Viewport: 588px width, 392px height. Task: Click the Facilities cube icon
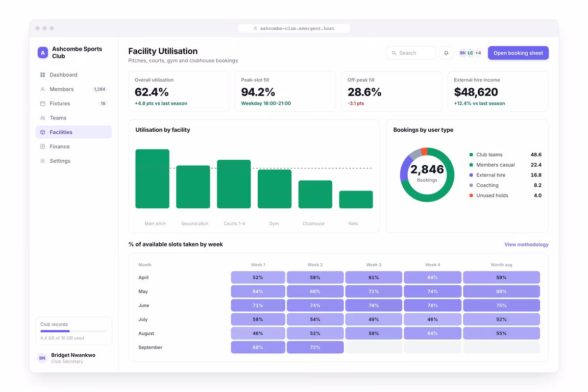[x=43, y=132]
